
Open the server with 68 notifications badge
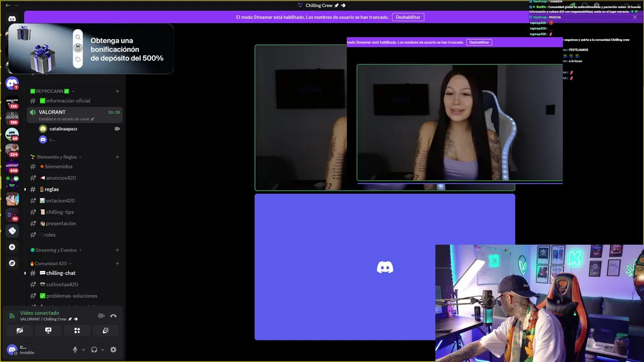click(12, 135)
